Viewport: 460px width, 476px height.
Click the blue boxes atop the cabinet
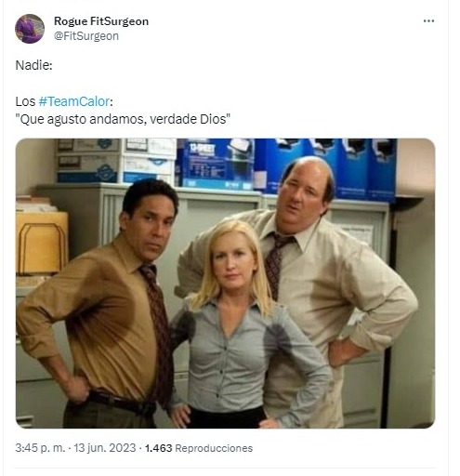[286, 165]
